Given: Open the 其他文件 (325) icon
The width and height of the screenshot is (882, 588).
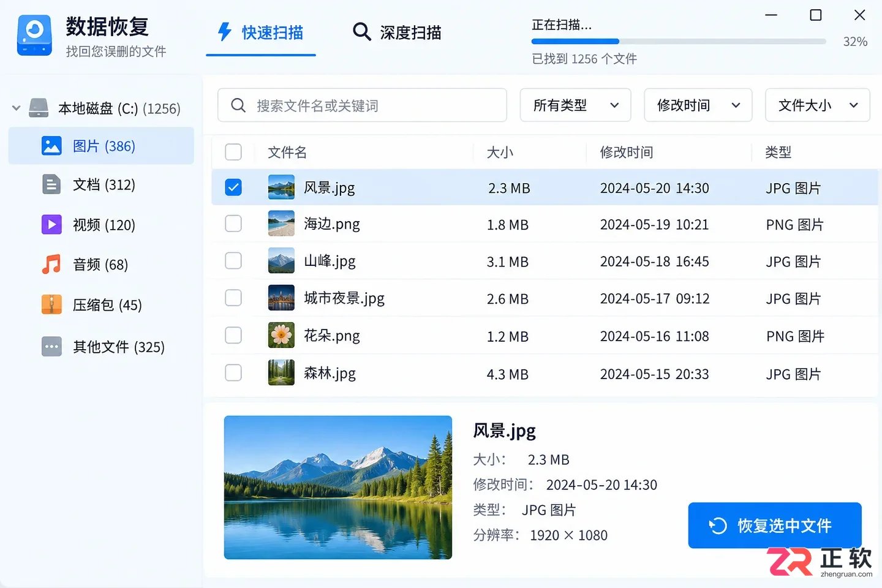Looking at the screenshot, I should coord(51,347).
